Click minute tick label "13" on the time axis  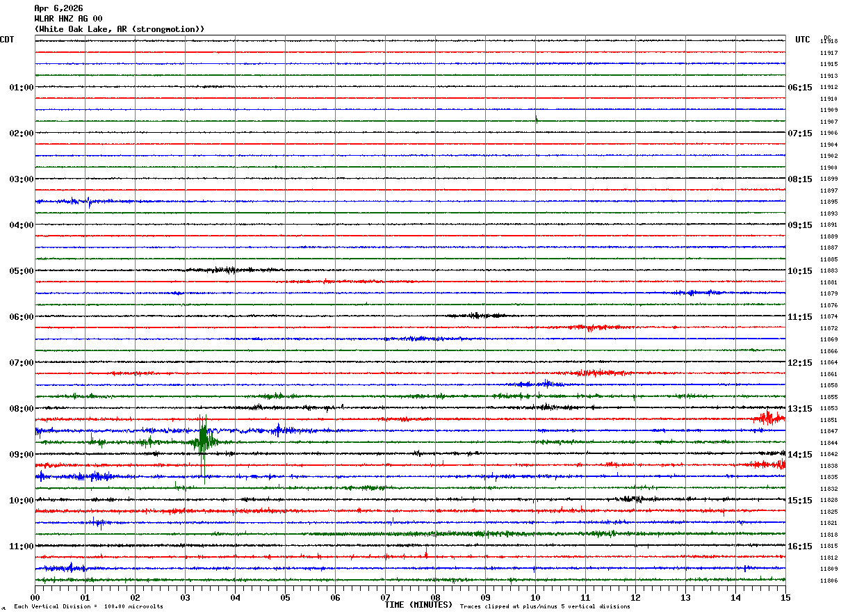click(x=685, y=598)
